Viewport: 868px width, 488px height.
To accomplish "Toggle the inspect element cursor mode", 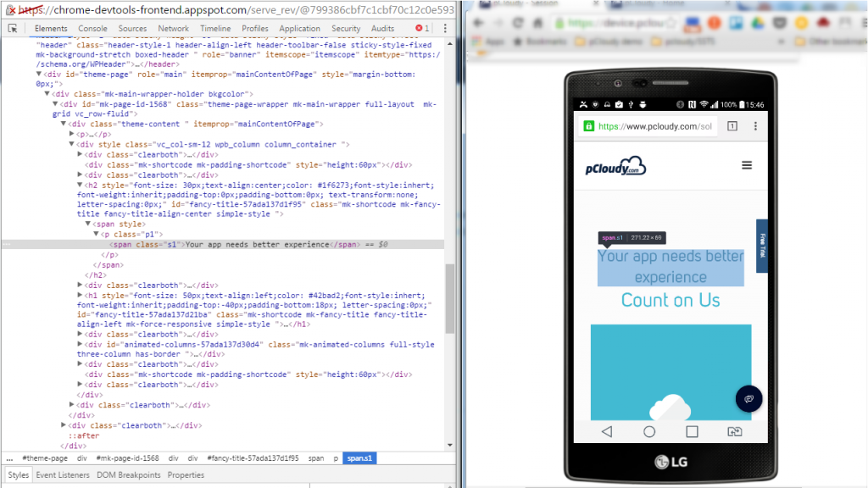I will coord(12,27).
